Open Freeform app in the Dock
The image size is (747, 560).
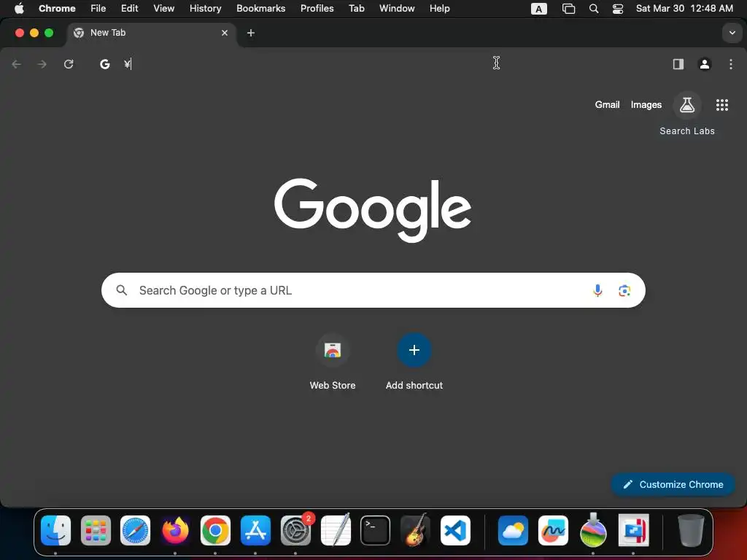(x=553, y=531)
